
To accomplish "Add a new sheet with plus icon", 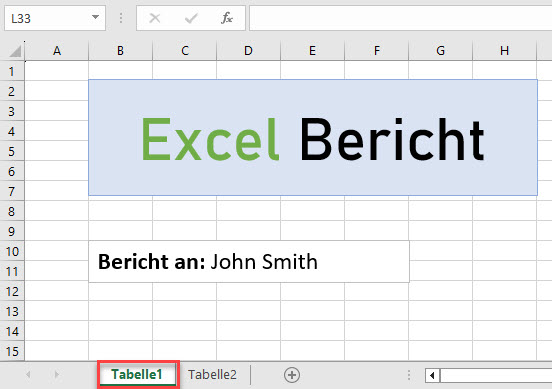I will point(292,375).
